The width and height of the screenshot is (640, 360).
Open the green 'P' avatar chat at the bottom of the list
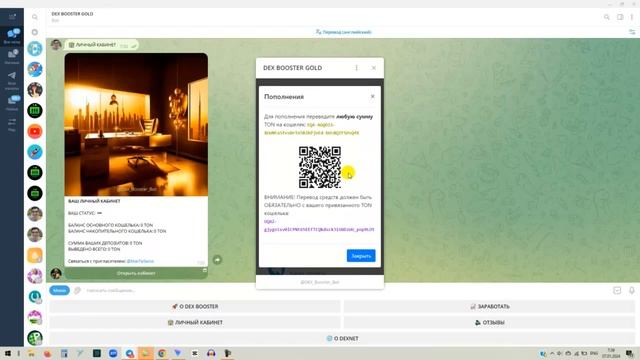(35, 338)
